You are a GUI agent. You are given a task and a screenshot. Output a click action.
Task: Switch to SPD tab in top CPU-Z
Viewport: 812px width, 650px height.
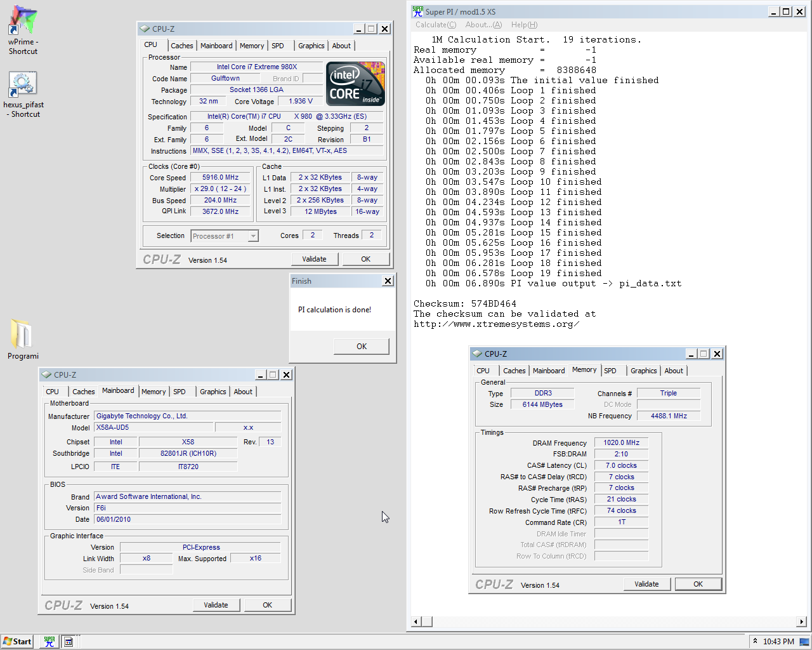click(278, 46)
